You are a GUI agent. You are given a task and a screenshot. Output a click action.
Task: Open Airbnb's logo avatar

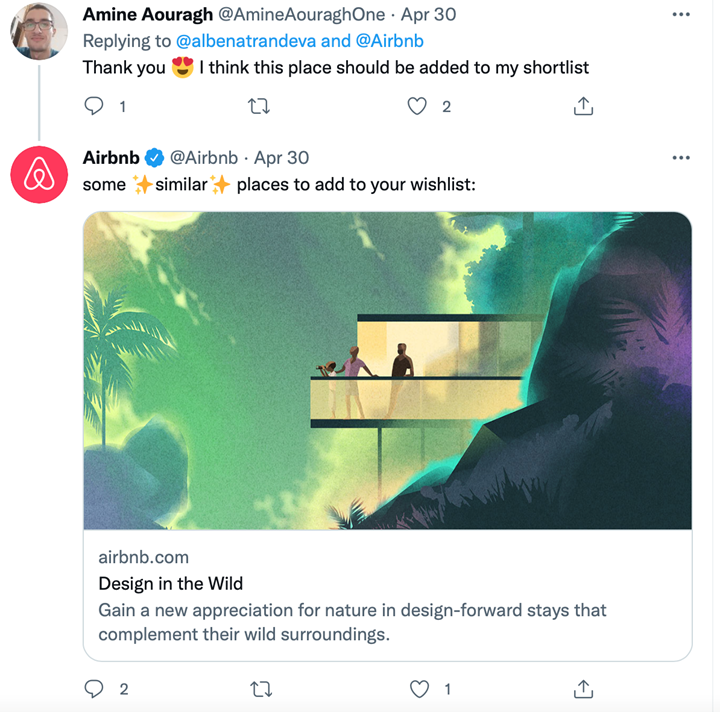tap(38, 174)
